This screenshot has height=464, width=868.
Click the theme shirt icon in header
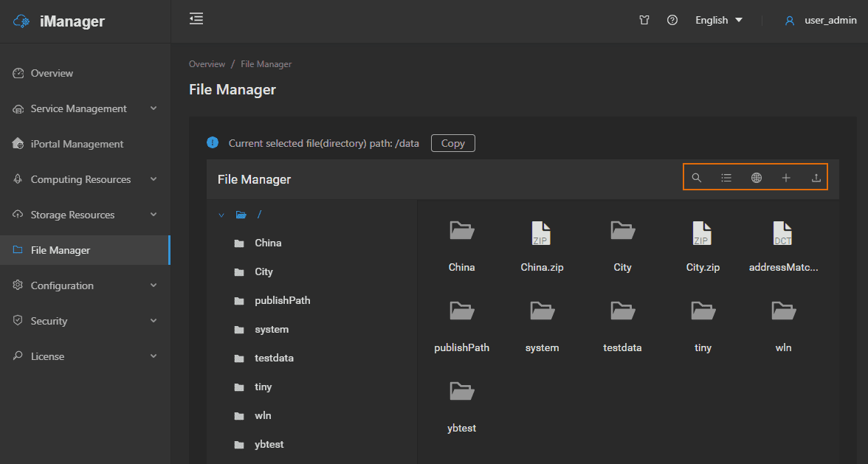(x=644, y=21)
